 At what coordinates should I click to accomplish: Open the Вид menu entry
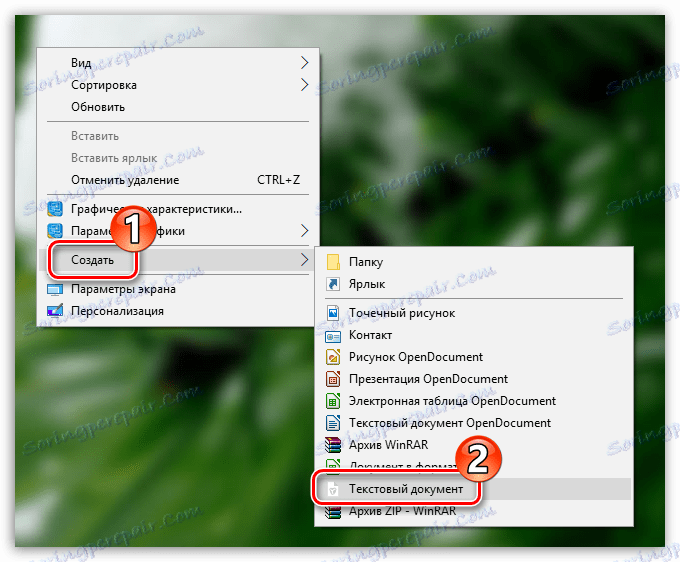tap(178, 63)
